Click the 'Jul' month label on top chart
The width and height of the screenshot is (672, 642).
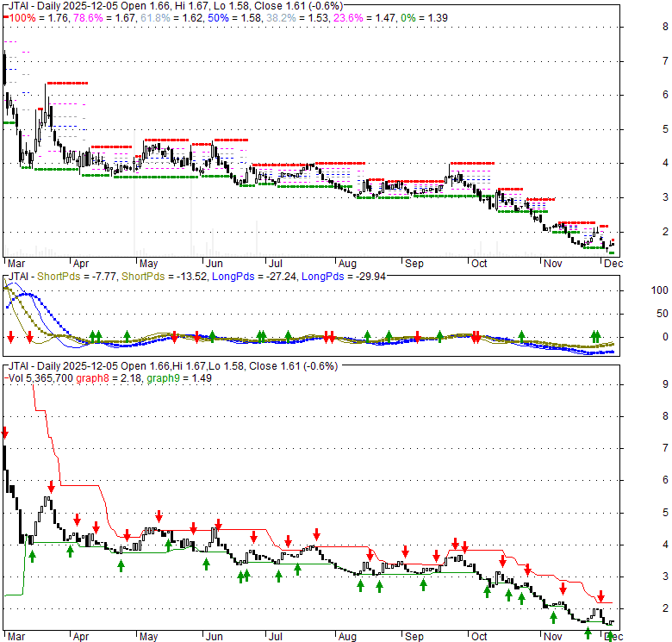pyautogui.click(x=276, y=264)
